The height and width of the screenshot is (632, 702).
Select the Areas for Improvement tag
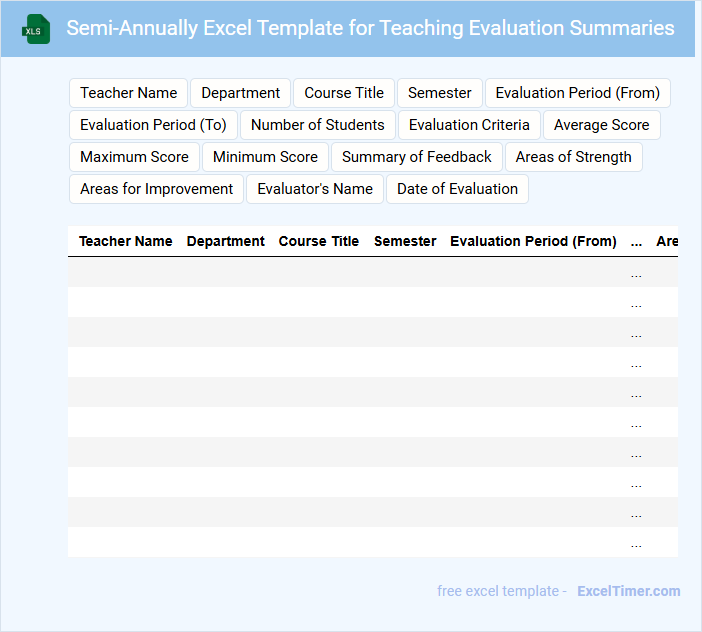click(156, 189)
